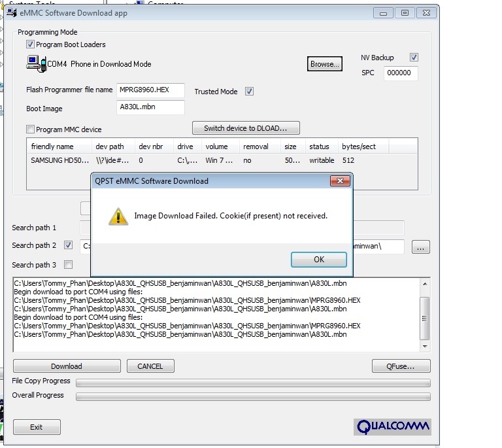Click the 'Image Download Failed' message text
Image resolution: width=502 pixels, height=448 pixels.
tap(231, 216)
